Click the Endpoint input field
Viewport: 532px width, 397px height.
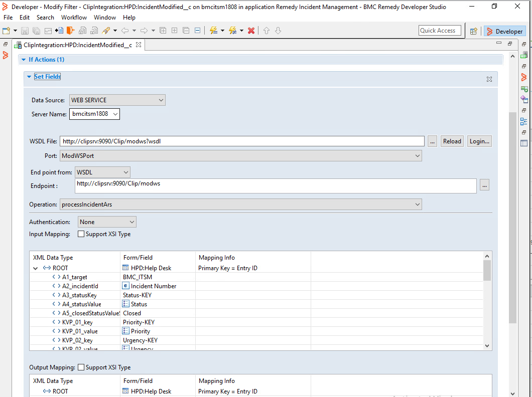coord(276,186)
